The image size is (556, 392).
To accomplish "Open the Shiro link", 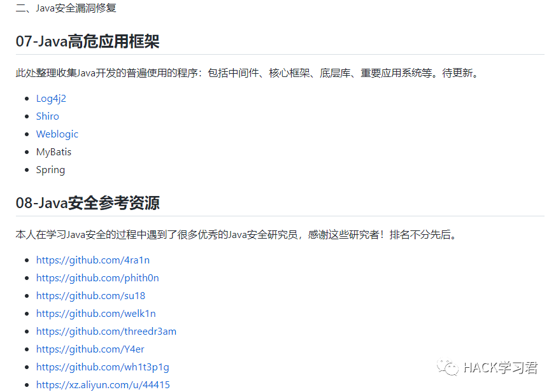I will [48, 116].
